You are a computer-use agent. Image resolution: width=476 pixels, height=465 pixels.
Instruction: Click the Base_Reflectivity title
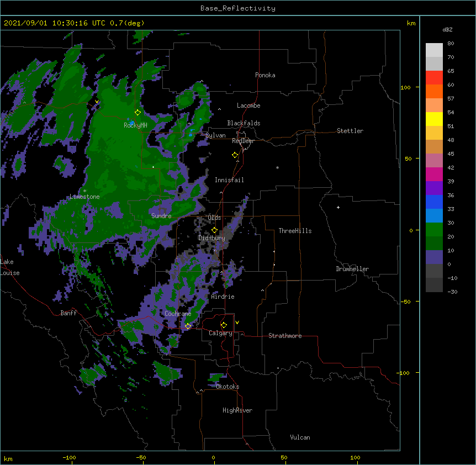pos(238,8)
